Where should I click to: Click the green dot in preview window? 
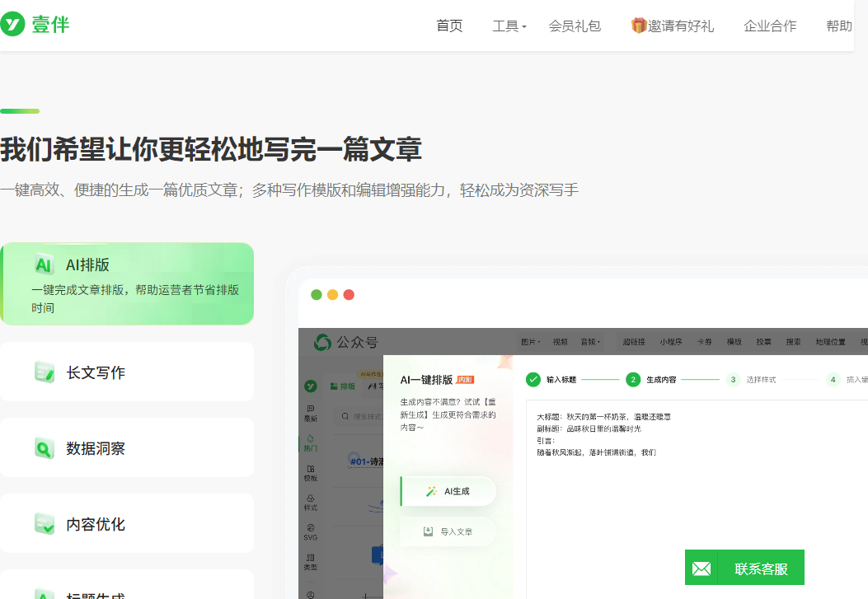pyautogui.click(x=317, y=295)
